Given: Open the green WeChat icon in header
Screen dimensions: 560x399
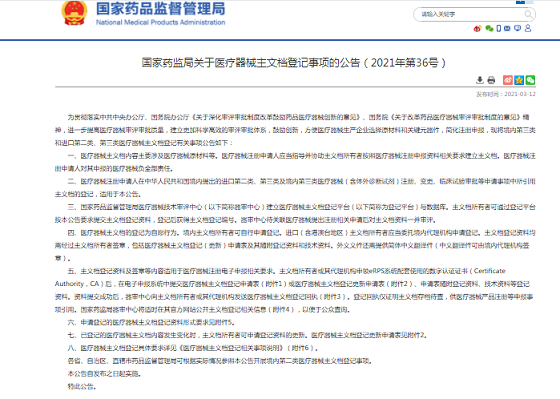Looking at the screenshot, I should (x=489, y=29).
